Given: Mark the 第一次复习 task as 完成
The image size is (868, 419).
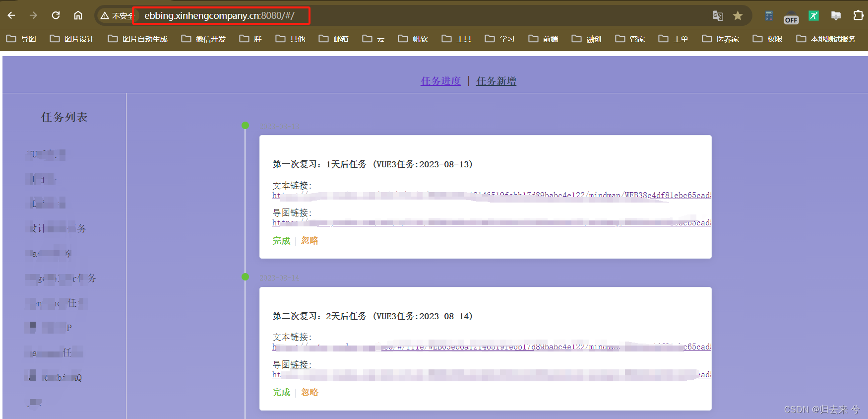Looking at the screenshot, I should (281, 241).
